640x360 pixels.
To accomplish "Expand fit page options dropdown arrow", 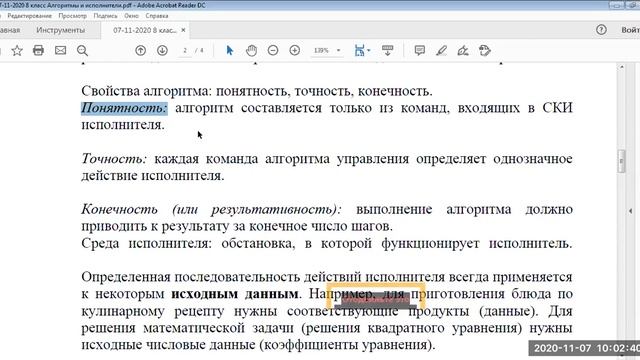I will pos(369,51).
